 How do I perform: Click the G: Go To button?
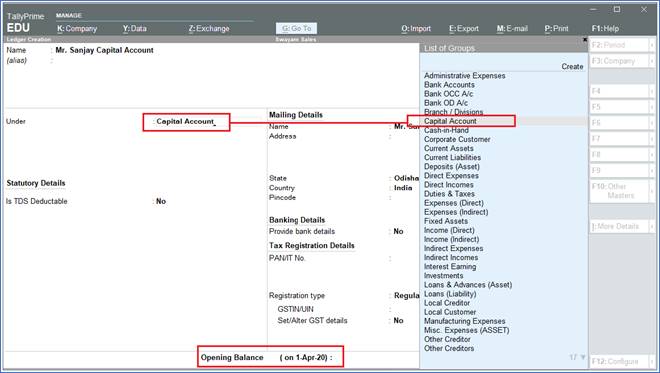(297, 29)
